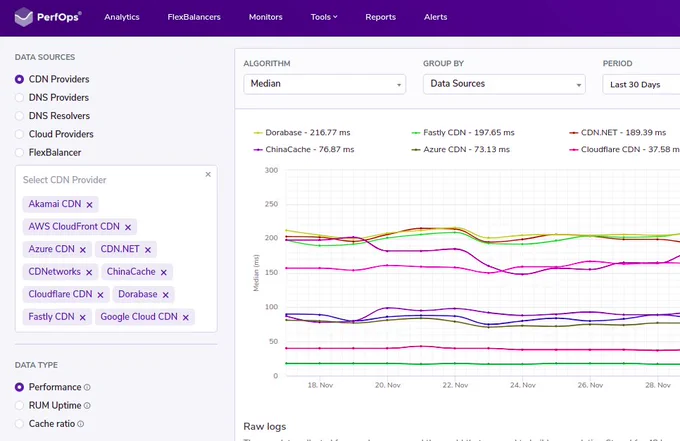Toggle Dorabase series in chart legend

pos(302,133)
